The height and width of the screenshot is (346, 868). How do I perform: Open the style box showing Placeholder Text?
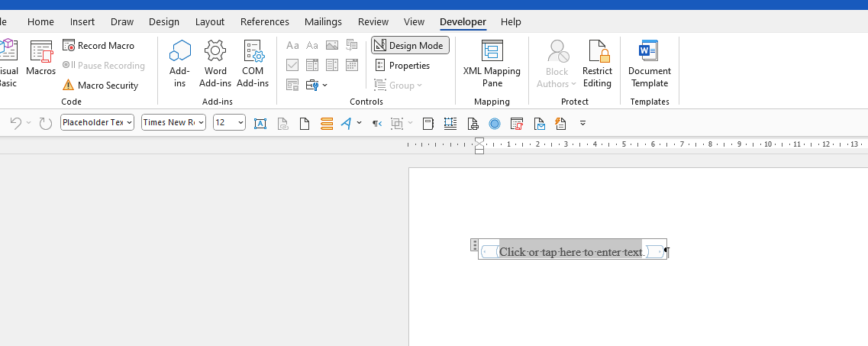[98, 122]
